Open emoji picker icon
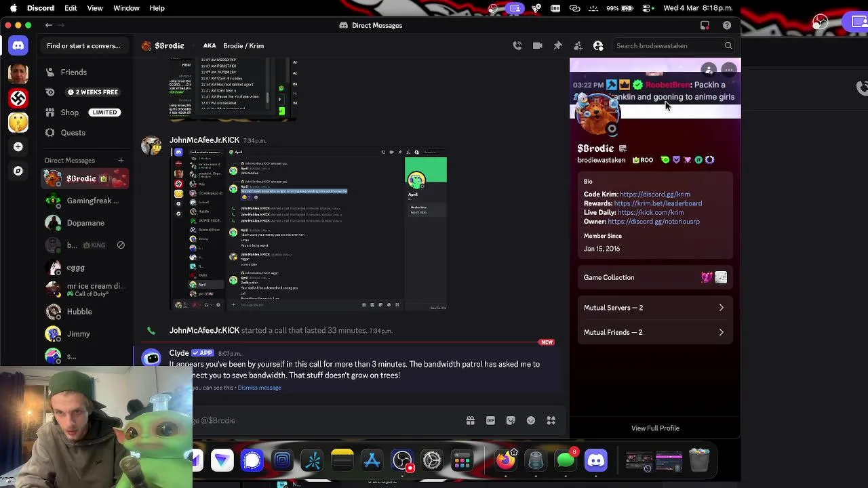The width and height of the screenshot is (868, 488). 531,421
